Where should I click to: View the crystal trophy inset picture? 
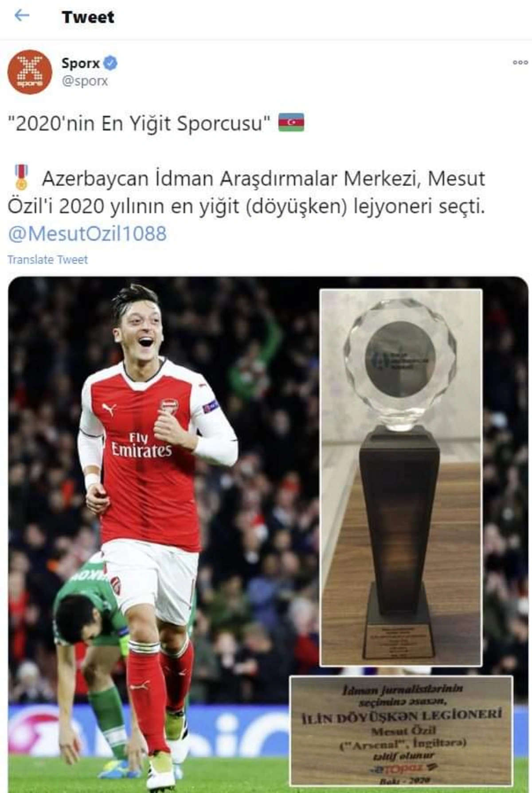coord(401,478)
